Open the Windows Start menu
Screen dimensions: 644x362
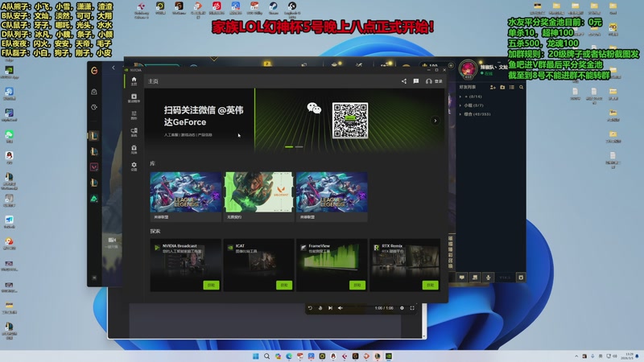[255, 356]
